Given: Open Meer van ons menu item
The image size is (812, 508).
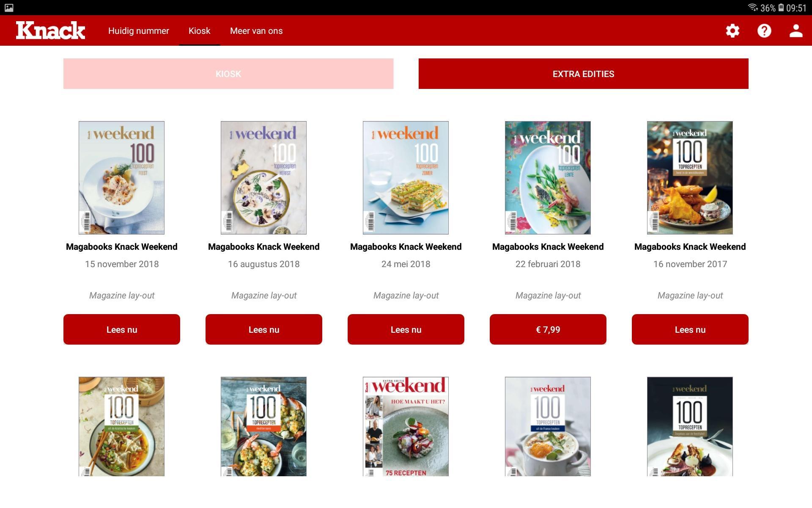Looking at the screenshot, I should (x=256, y=31).
